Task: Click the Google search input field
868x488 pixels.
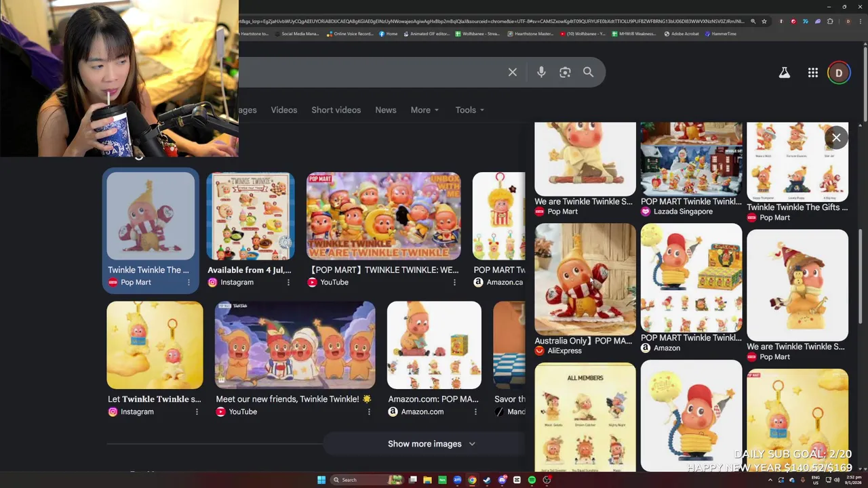Action: point(370,73)
